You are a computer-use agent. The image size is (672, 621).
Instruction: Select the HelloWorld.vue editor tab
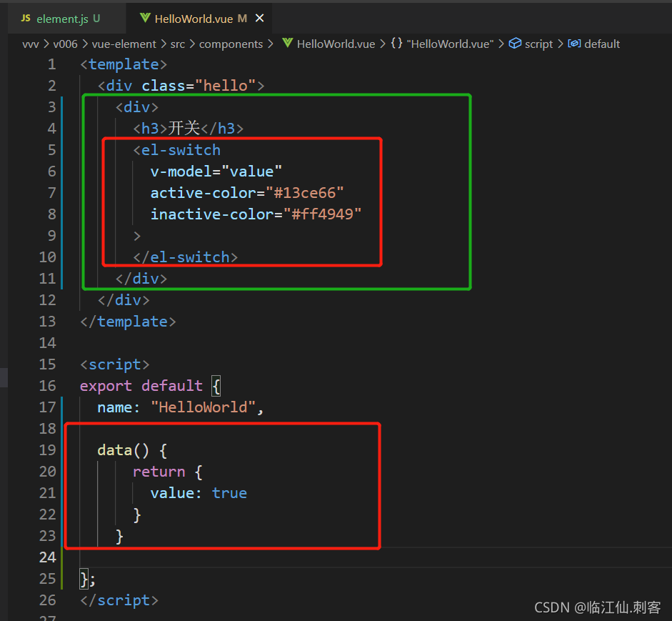click(200, 19)
